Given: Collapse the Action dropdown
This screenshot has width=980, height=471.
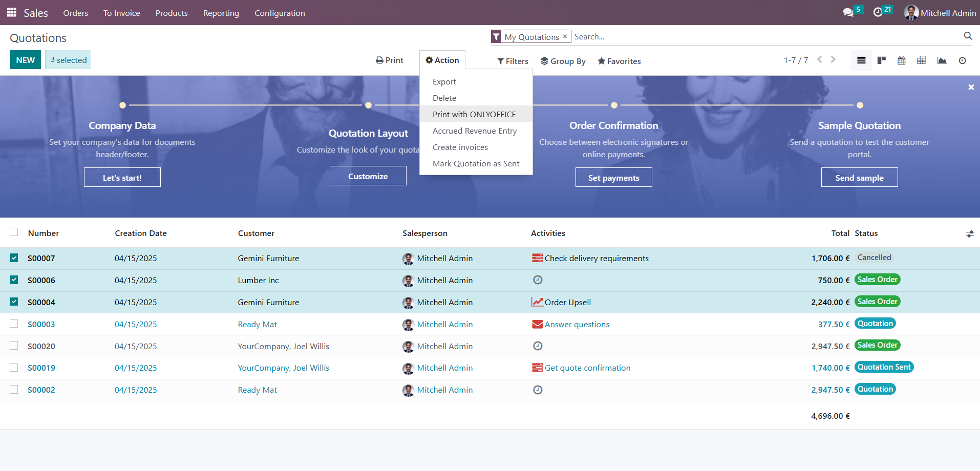Looking at the screenshot, I should point(442,60).
